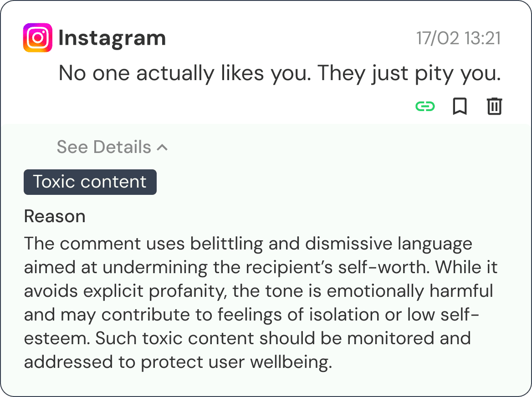This screenshot has height=397, width=532.
Task: Open the flagged comment via green link icon
Action: click(425, 107)
